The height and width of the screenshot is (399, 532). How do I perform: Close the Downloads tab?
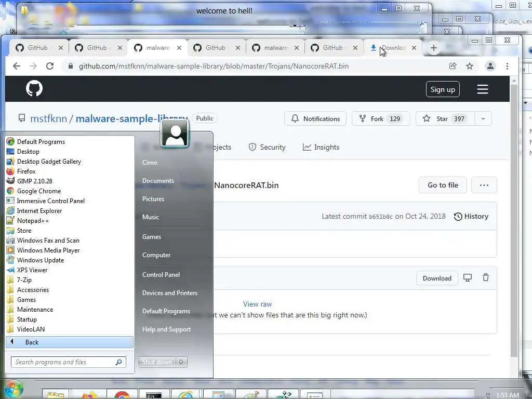point(414,48)
